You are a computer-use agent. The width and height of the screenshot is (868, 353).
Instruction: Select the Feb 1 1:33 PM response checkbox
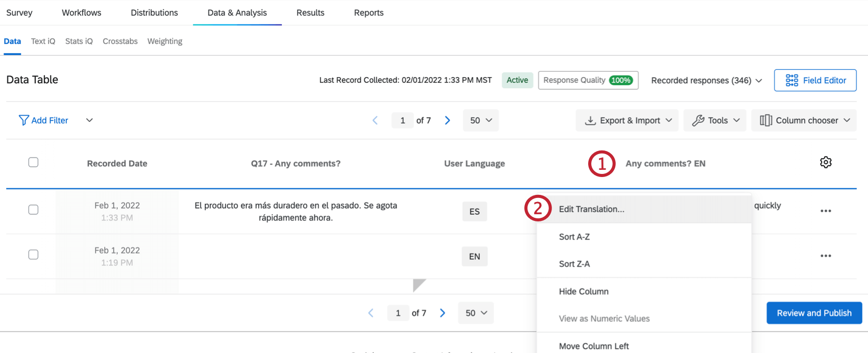click(x=33, y=210)
